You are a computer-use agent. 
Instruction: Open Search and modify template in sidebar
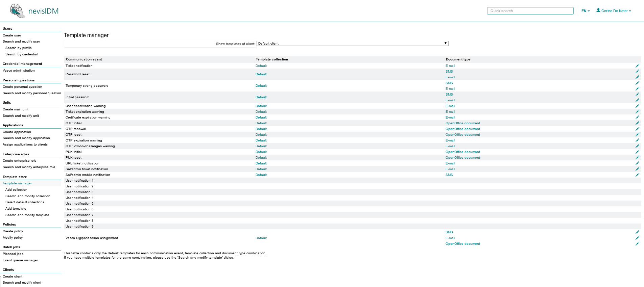tap(27, 215)
